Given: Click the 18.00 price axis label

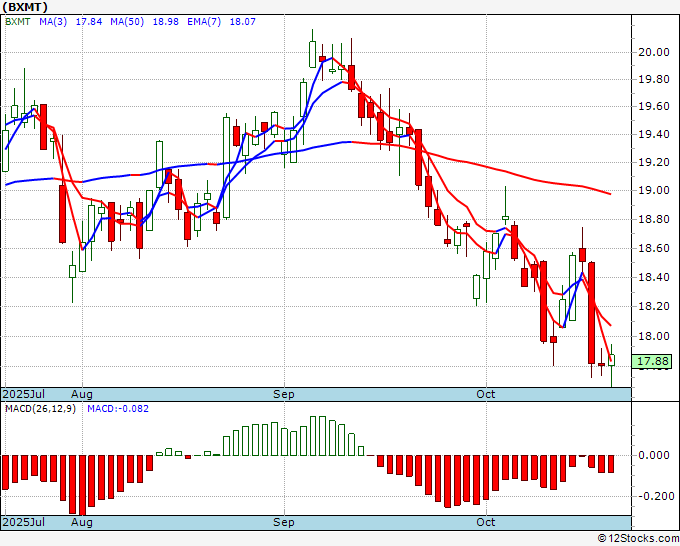Looking at the screenshot, I should coord(654,337).
